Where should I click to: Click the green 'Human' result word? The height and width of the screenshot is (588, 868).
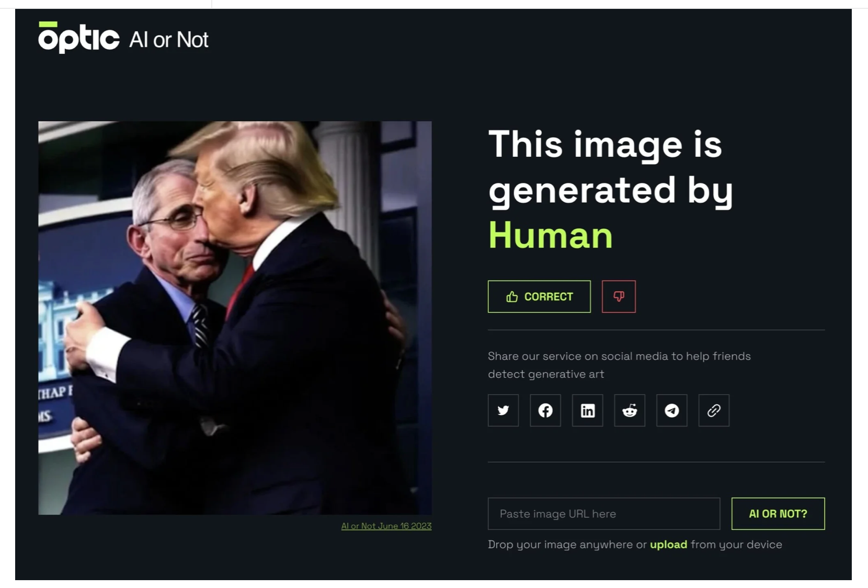[550, 235]
